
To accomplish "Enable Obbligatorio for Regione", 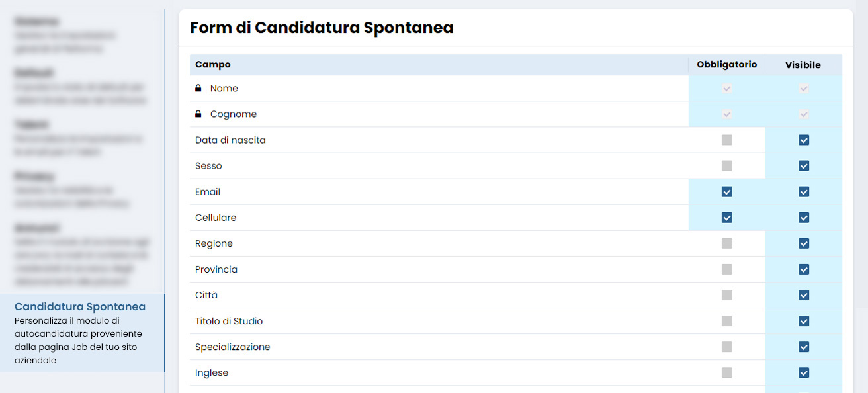I will coord(726,243).
